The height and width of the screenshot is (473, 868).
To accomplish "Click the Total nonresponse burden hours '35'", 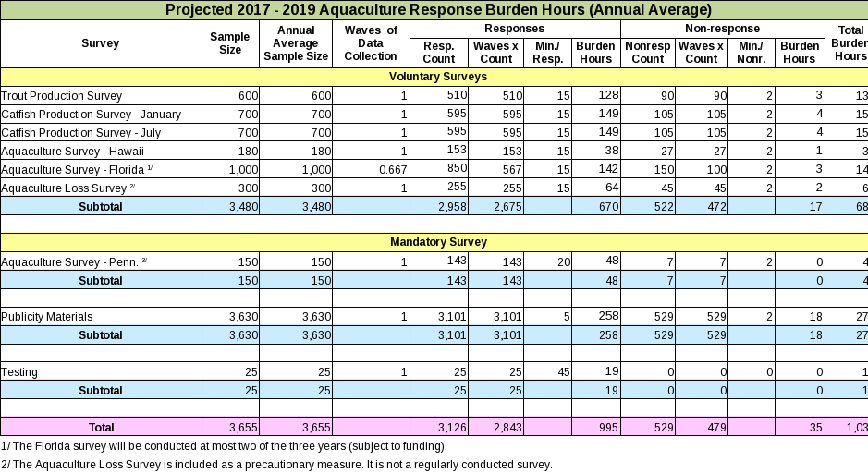I will tap(800, 427).
